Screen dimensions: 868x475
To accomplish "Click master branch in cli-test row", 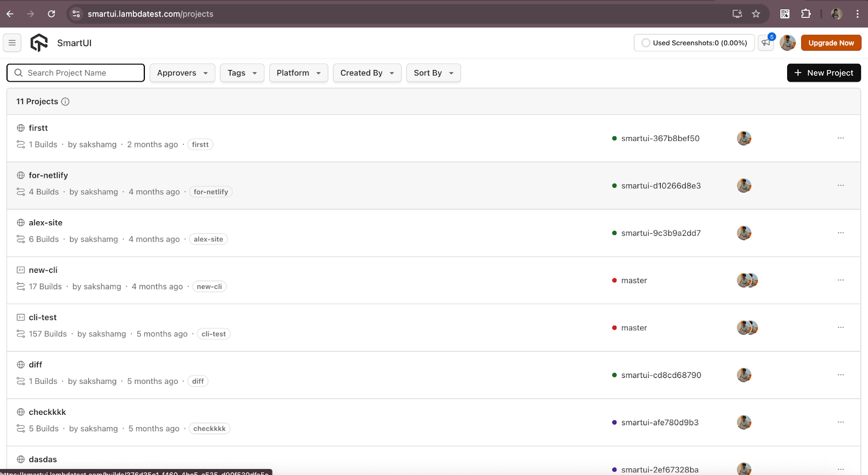I will click(634, 328).
